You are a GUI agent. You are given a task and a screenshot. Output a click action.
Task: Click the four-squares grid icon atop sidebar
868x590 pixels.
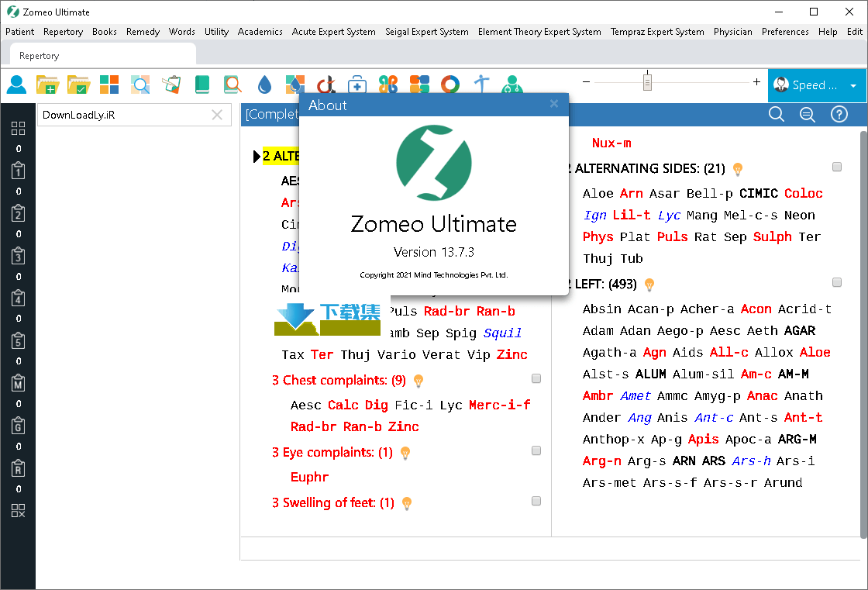(x=19, y=129)
